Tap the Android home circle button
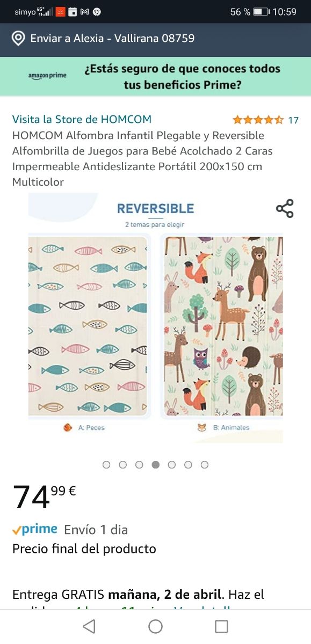Image resolution: width=311 pixels, height=644 pixels. (155, 626)
